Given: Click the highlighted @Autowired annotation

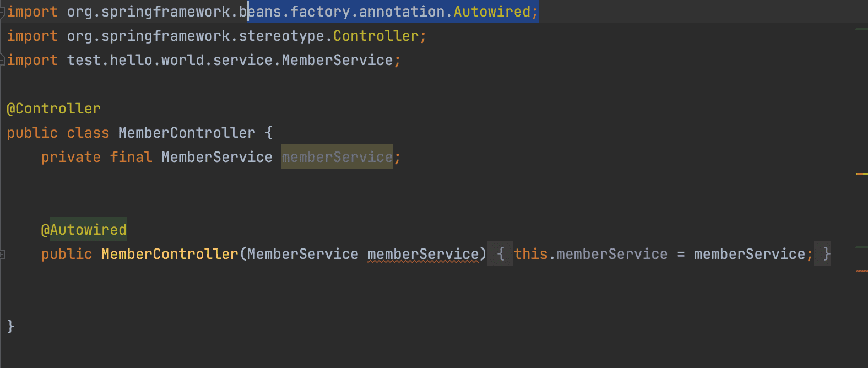Looking at the screenshot, I should [x=84, y=230].
